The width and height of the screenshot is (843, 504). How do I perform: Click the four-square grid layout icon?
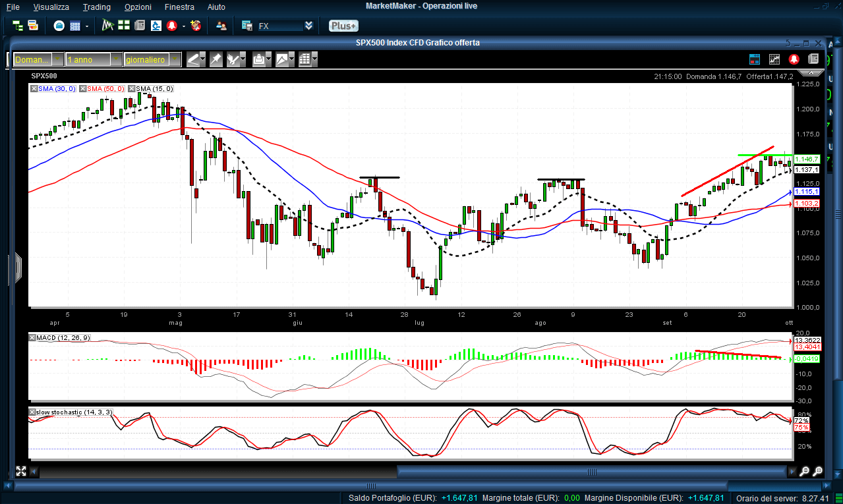pyautogui.click(x=123, y=26)
